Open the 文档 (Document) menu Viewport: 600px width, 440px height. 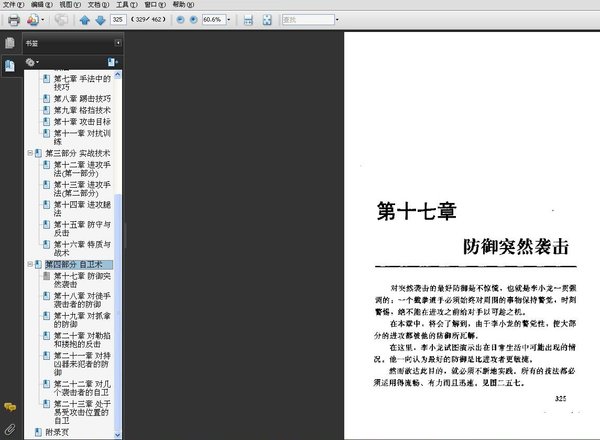pos(98,4)
